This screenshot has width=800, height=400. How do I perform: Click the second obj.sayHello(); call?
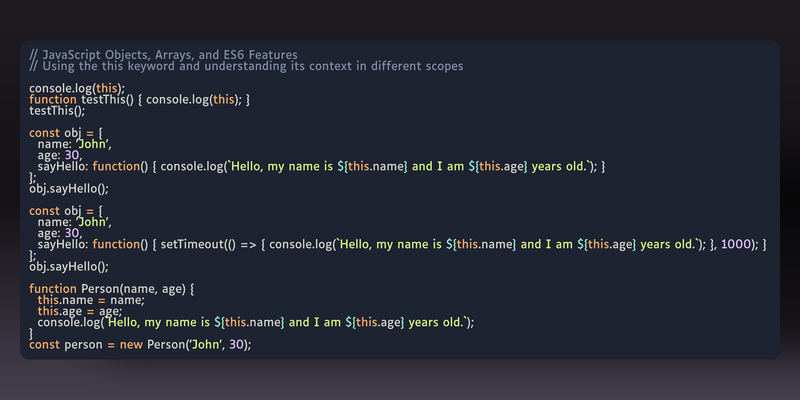69,267
